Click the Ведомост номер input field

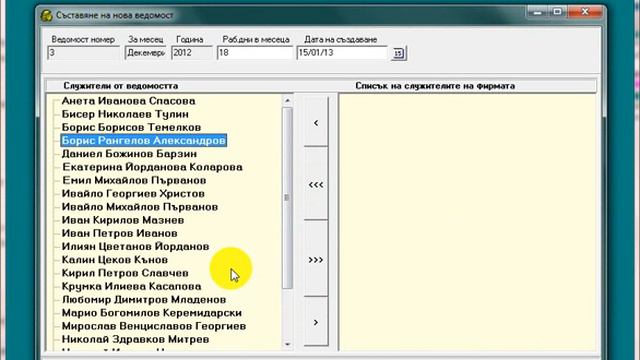coord(84,53)
